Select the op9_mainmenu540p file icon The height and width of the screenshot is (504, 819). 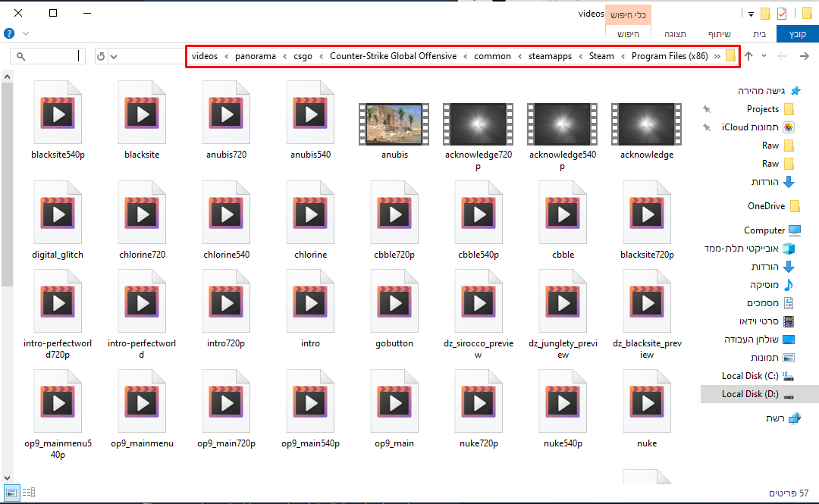click(x=58, y=401)
